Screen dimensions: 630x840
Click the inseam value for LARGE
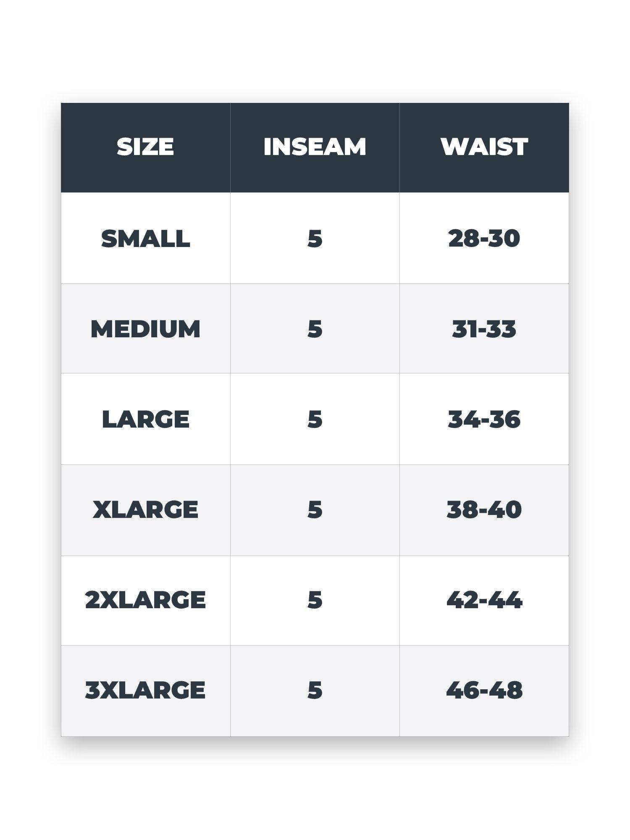pos(315,419)
